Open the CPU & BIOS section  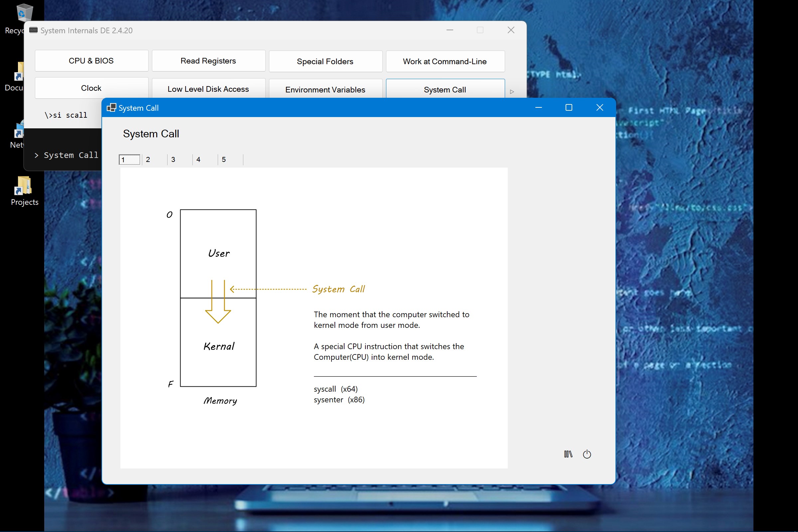(91, 61)
